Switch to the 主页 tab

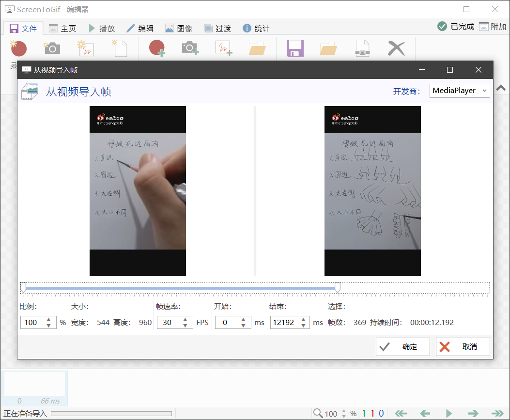tap(62, 29)
